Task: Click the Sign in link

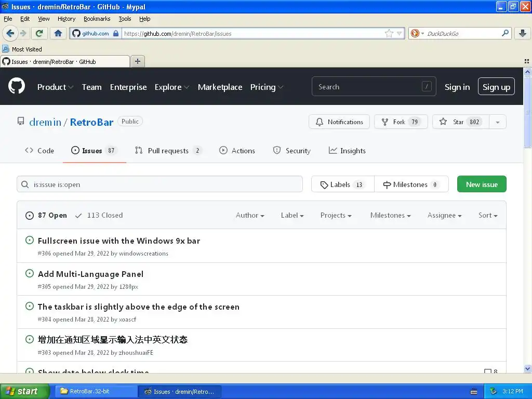Action: pos(457,87)
